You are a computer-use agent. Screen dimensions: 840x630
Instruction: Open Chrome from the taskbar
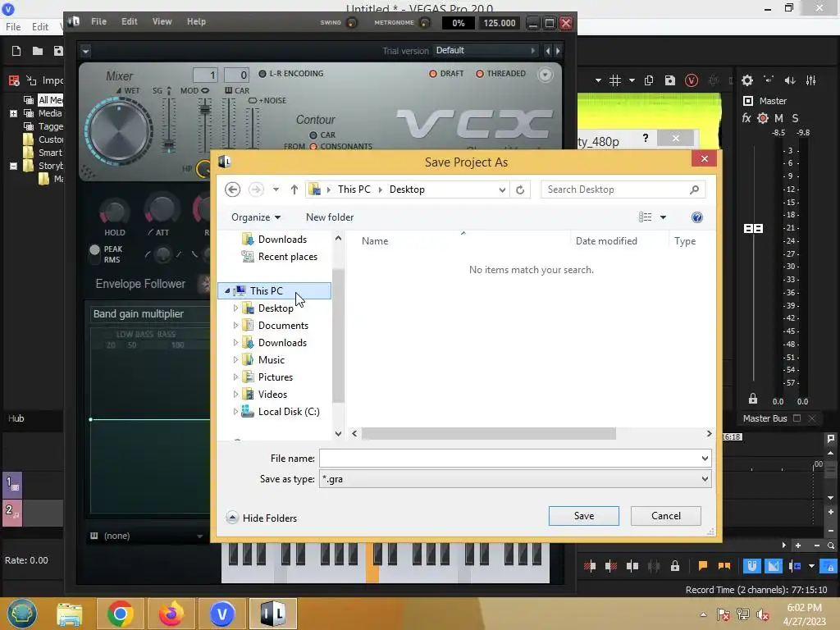(x=120, y=614)
